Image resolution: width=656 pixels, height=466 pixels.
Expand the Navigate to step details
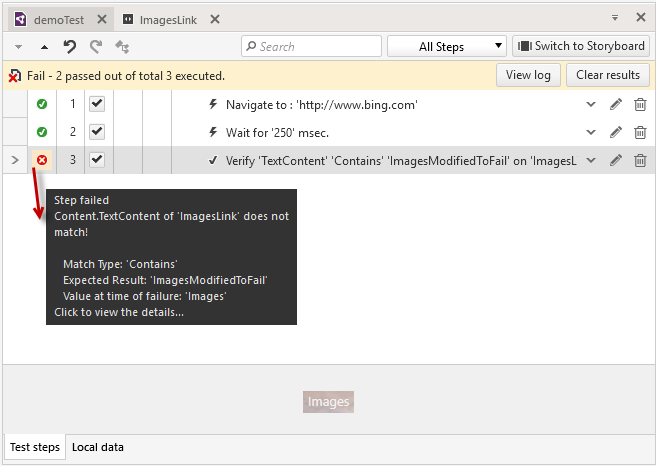click(591, 104)
